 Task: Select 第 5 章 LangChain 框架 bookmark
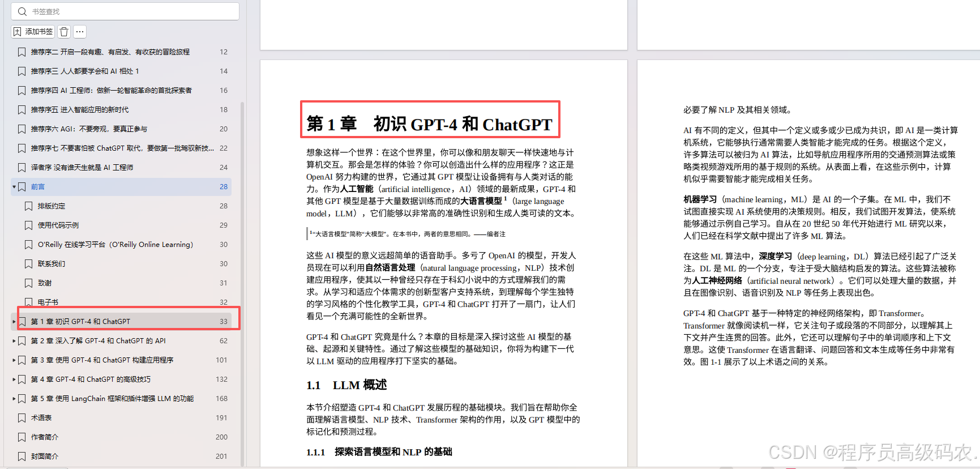tap(112, 399)
